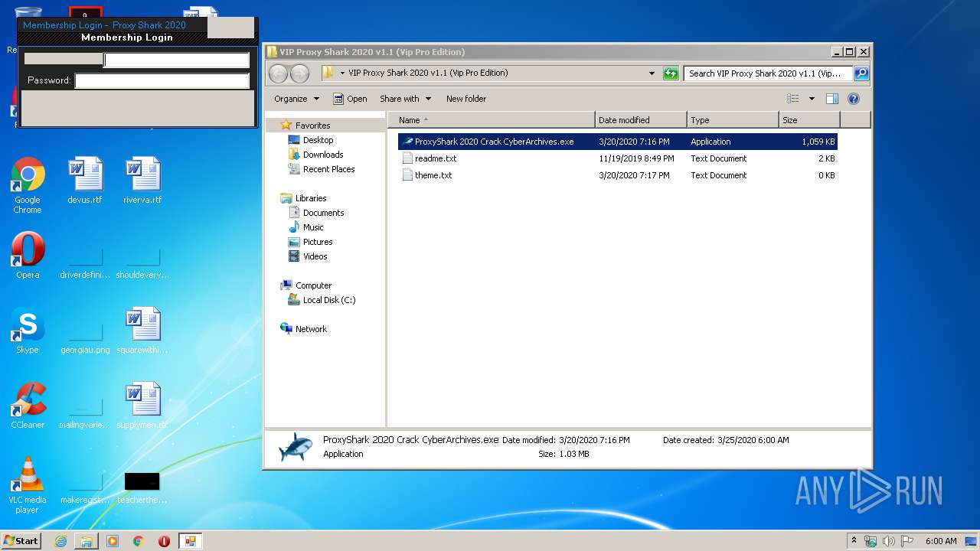980x551 pixels.
Task: Open the Organize menu
Action: (296, 99)
